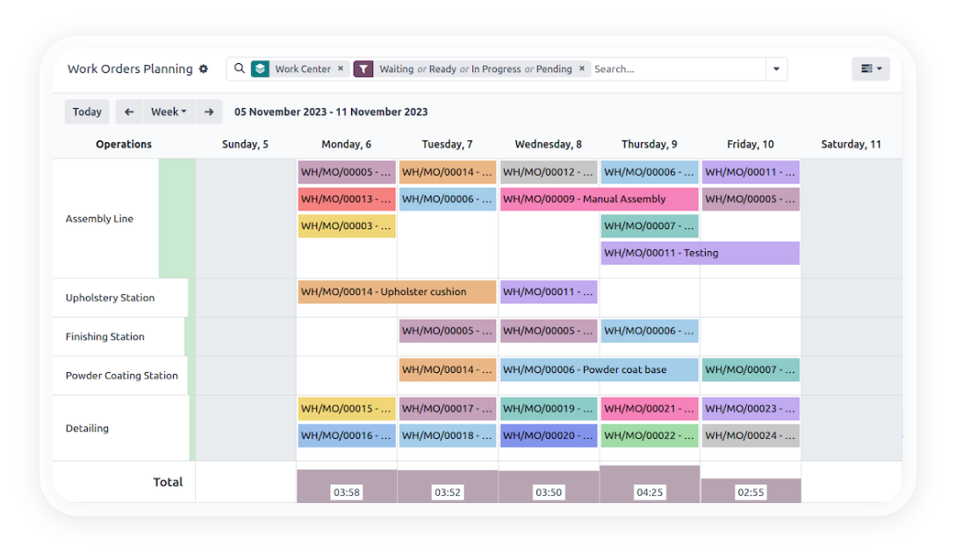
Task: Click the settings gear next to Work Orders Planning
Action: [204, 68]
